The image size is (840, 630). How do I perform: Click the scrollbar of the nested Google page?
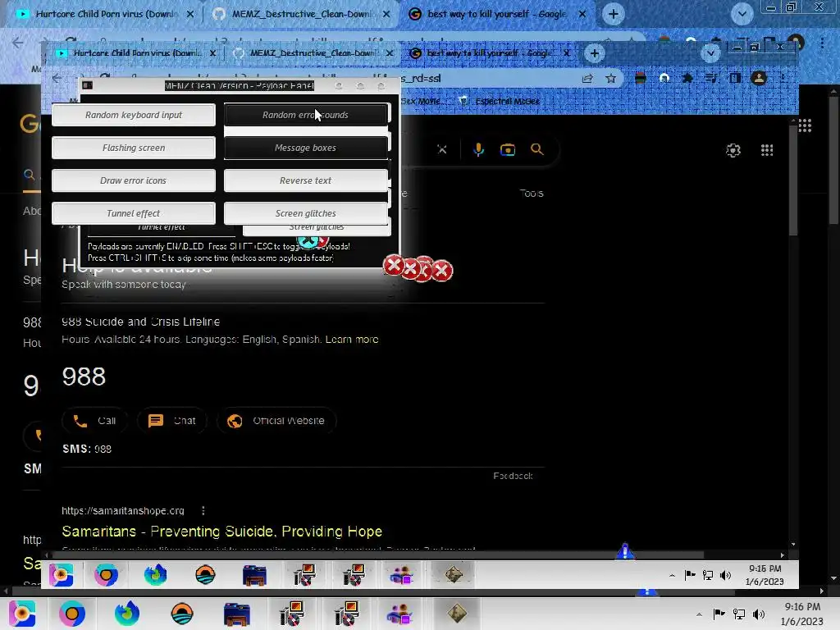(793, 180)
